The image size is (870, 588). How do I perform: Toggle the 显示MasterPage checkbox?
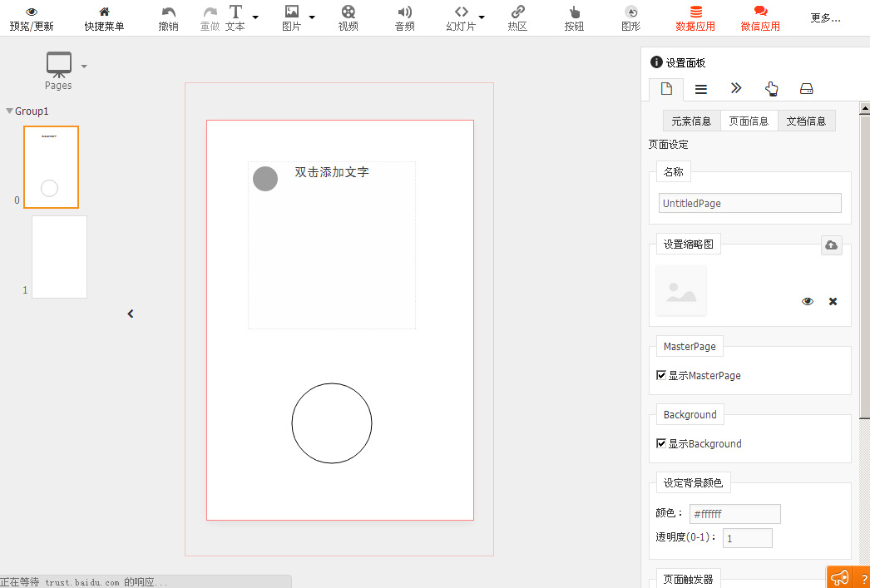(x=661, y=376)
